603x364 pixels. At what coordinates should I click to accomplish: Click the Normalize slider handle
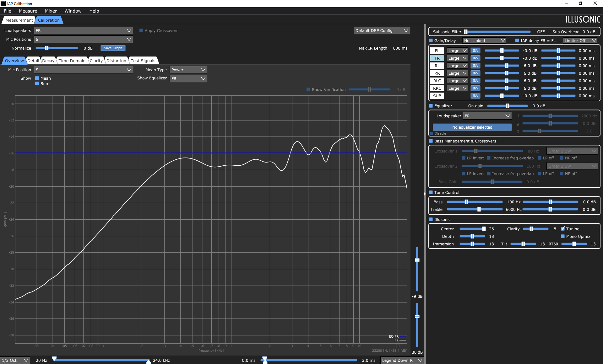click(x=46, y=48)
